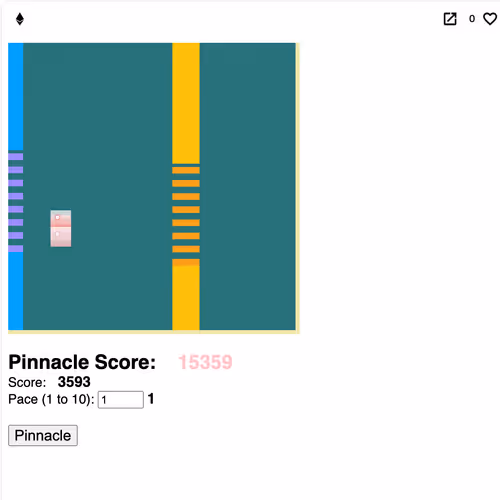Click the orange striped gap in the yellow pillar

[186, 216]
